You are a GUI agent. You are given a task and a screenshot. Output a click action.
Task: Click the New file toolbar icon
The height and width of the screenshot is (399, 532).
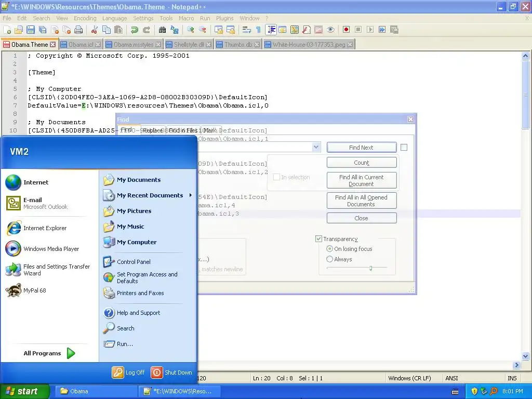[x=7, y=30]
